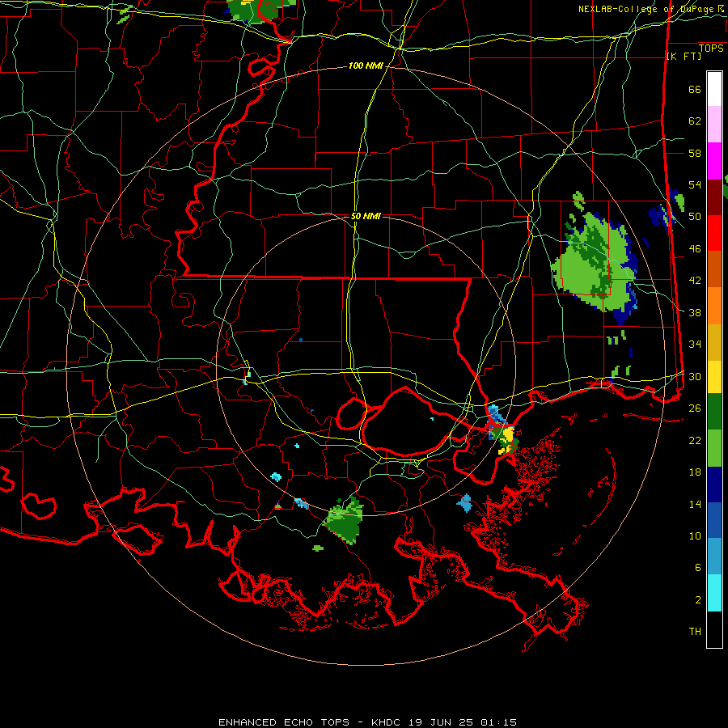Viewport: 728px width, 728px height.
Task: Click the green echo cell on the southern 50 NMI ring
Action: [345, 520]
